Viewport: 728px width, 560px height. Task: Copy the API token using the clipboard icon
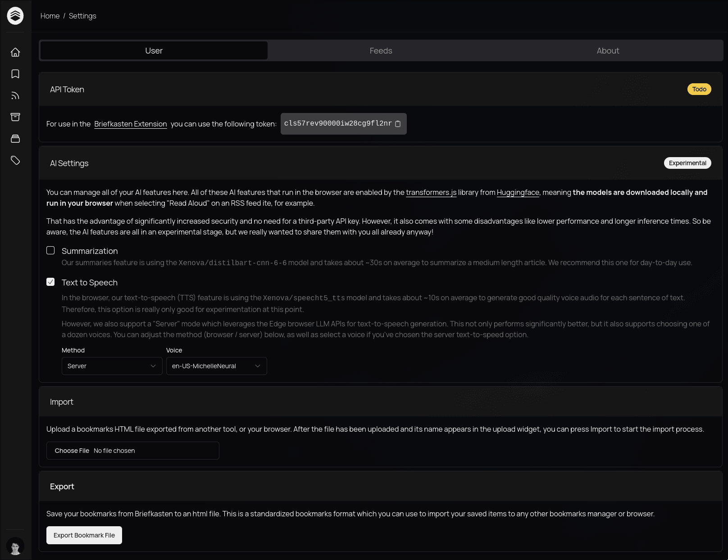397,124
